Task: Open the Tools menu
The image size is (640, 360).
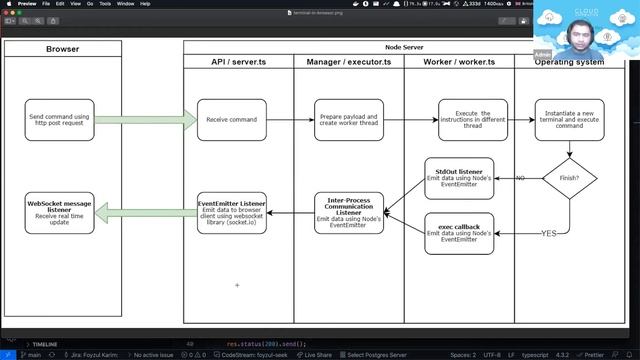Action: coord(105,4)
